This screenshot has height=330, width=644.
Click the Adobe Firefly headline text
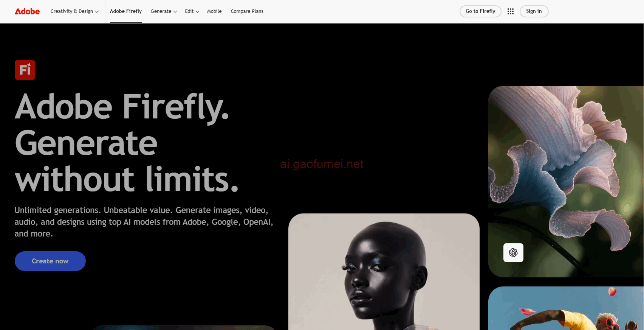pyautogui.click(x=122, y=107)
